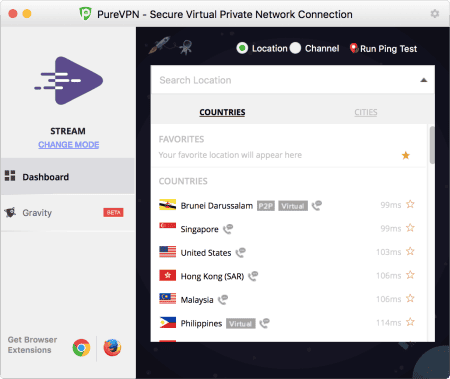Screen dimensions: 450x379
Task: Click the astronaut icon beside the rocket
Action: [186, 47]
